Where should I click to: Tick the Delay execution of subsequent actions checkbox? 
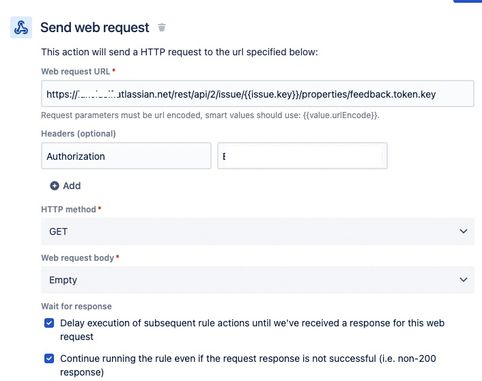click(x=49, y=323)
